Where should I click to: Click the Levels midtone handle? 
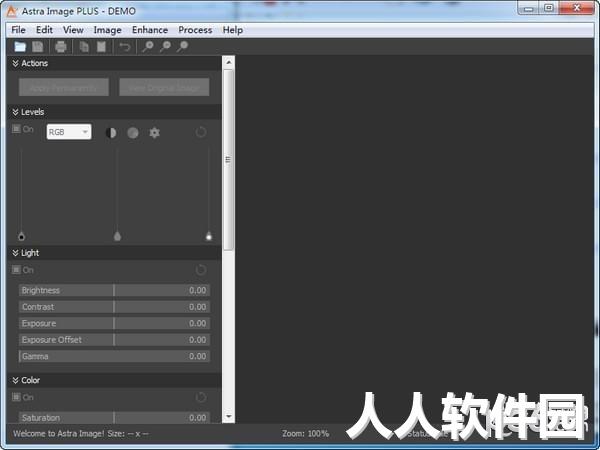(x=117, y=236)
